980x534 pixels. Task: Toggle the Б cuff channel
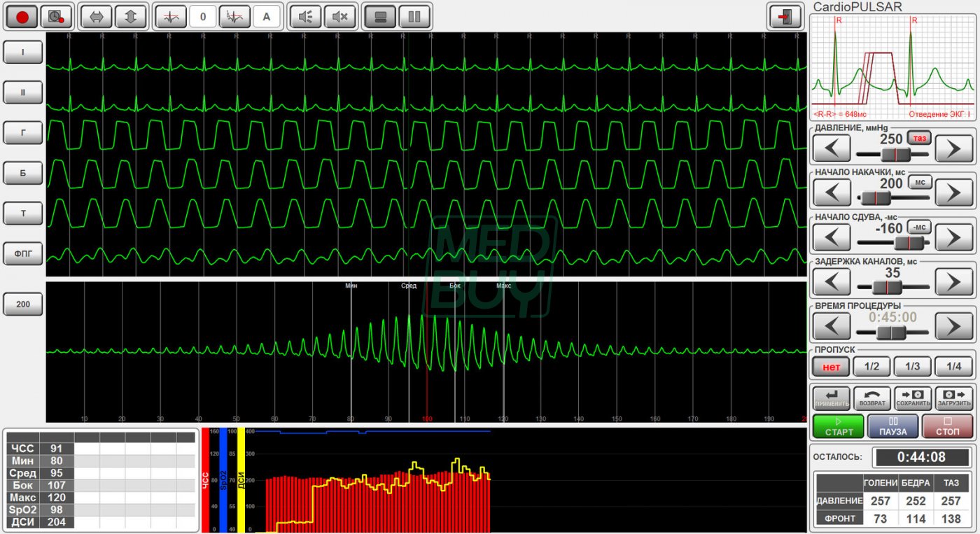[x=23, y=172]
